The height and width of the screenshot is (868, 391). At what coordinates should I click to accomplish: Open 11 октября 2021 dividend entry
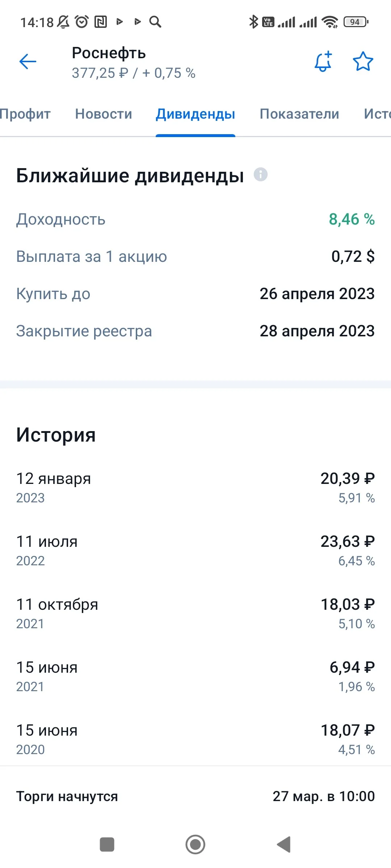pos(195,613)
